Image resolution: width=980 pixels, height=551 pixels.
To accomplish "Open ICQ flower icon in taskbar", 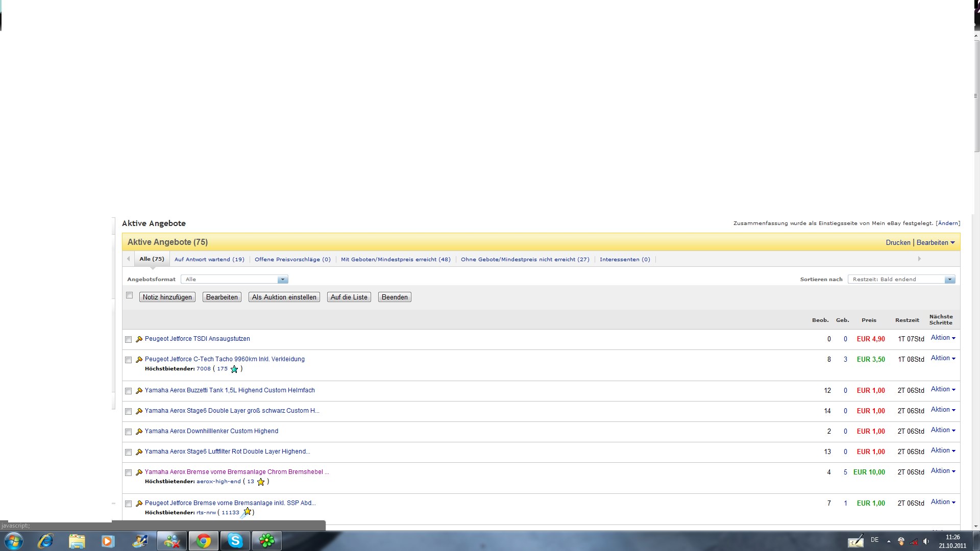I will click(x=266, y=541).
